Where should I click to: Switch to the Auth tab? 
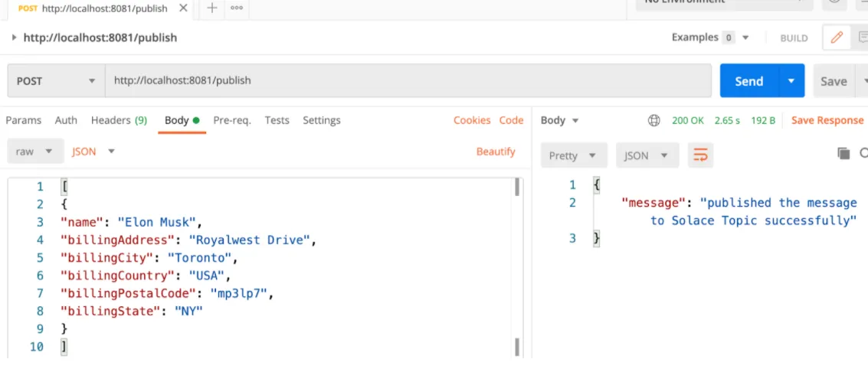[x=66, y=120]
